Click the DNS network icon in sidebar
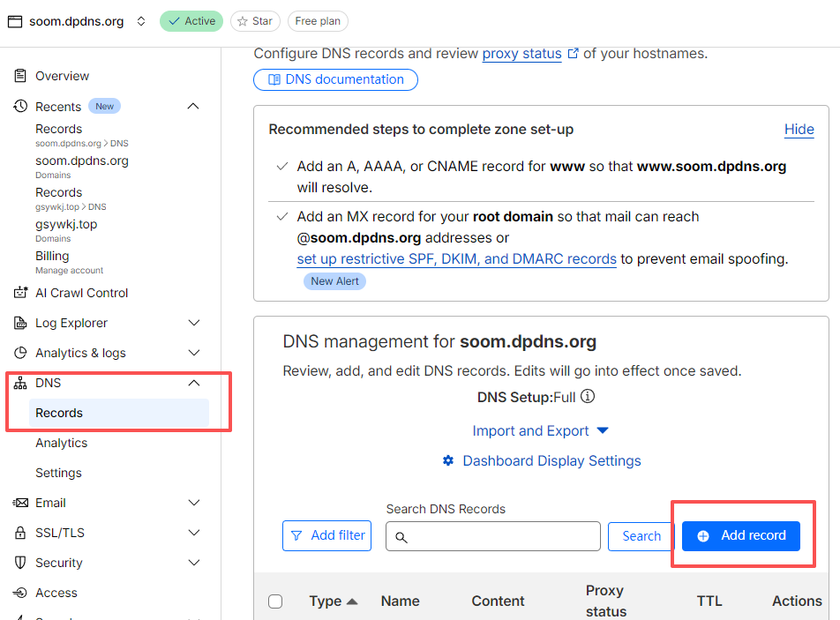Viewport: 840px width, 620px height. [x=20, y=383]
